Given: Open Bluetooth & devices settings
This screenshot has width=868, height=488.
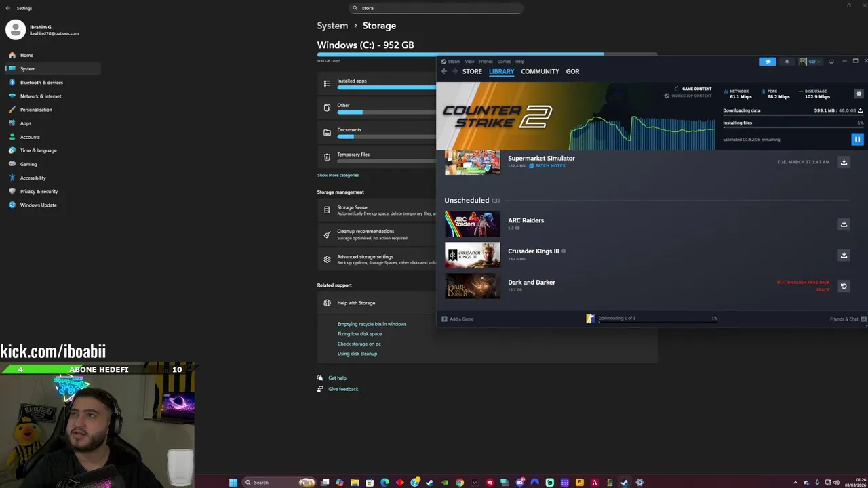Looking at the screenshot, I should coord(53,82).
